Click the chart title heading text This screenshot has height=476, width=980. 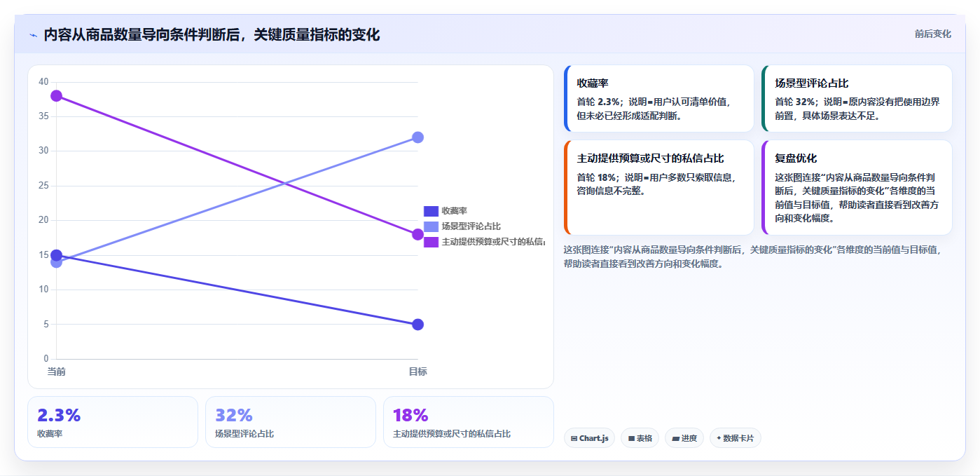(212, 35)
